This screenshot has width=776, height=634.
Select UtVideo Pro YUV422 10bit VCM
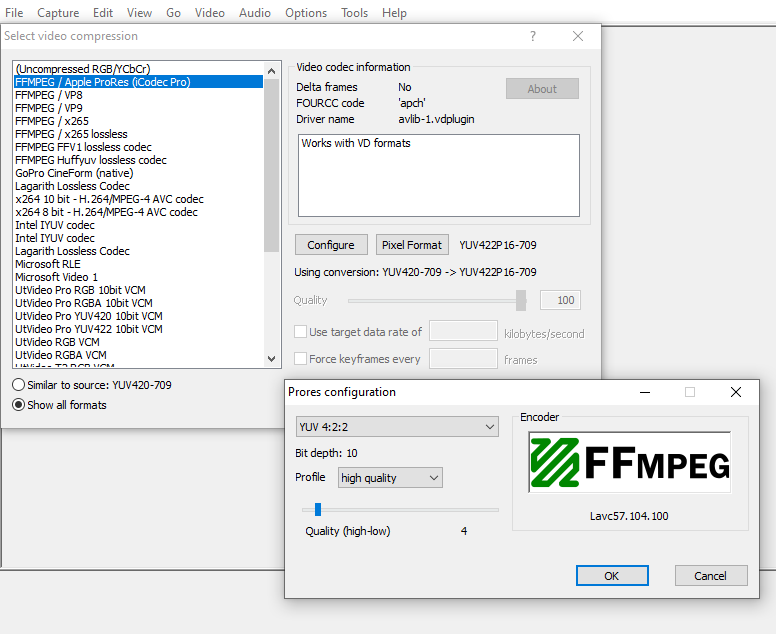(139, 329)
